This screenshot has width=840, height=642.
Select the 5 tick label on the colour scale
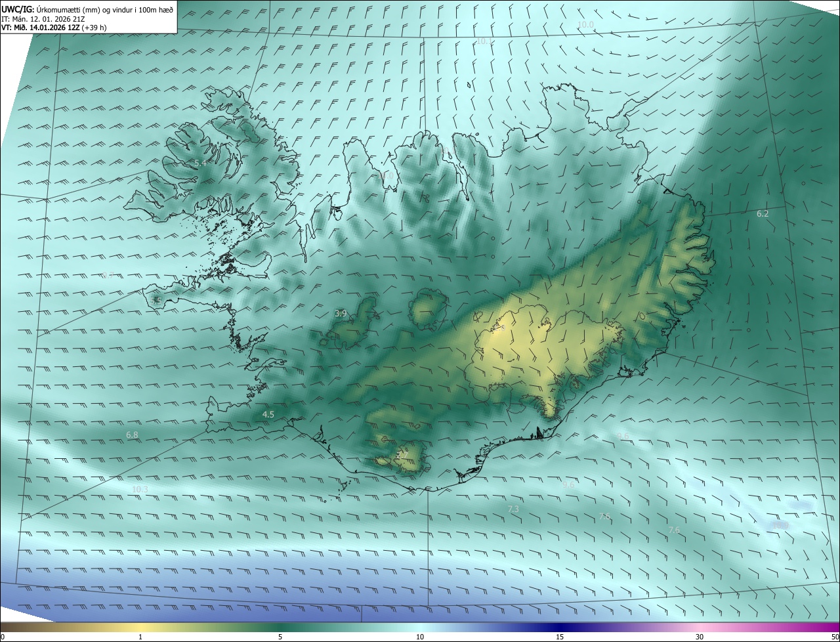click(x=280, y=637)
